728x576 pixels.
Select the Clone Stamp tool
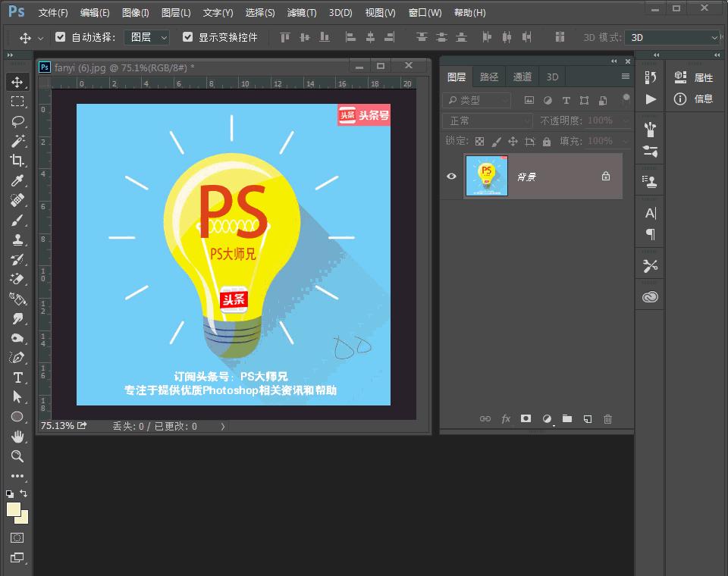coord(17,239)
